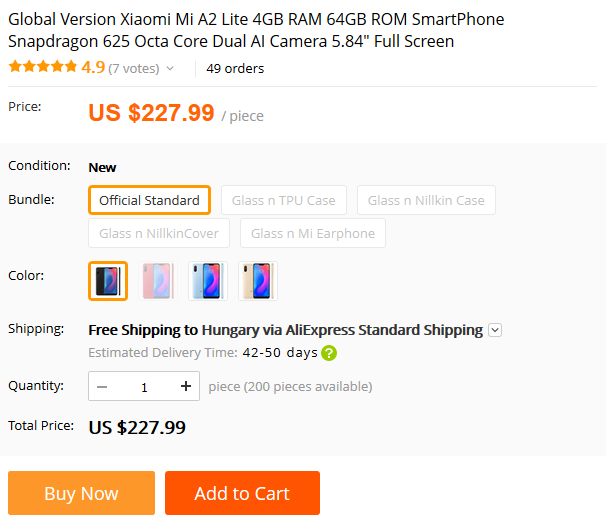The width and height of the screenshot is (606, 526).
Task: Expand the votes rating breakdown chevron
Action: click(170, 69)
